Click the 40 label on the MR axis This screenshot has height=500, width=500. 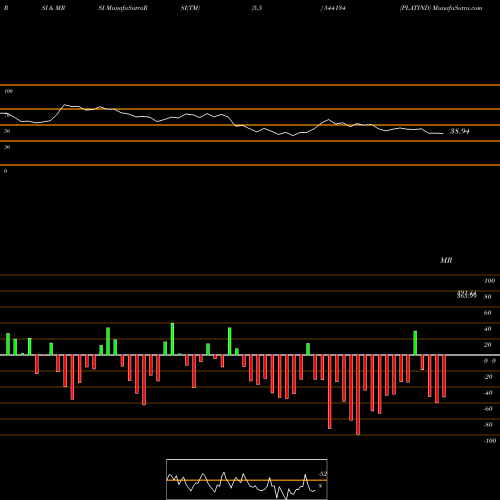tap(487, 329)
